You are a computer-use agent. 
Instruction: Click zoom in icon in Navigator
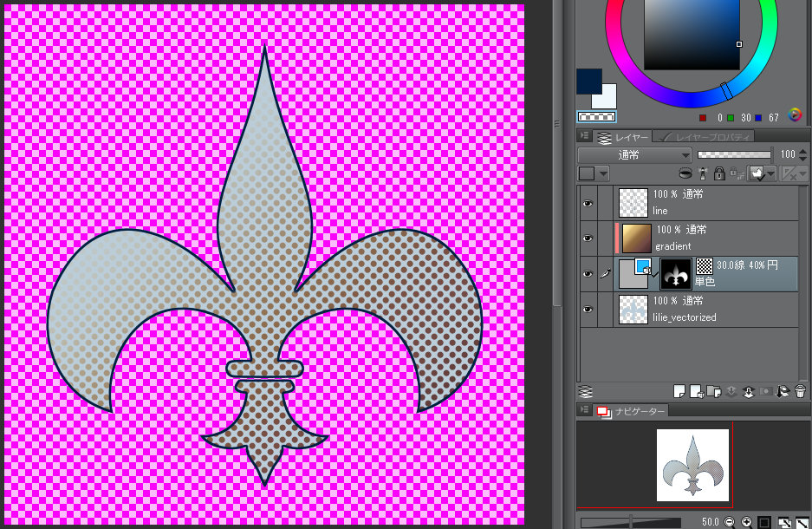pos(746,522)
